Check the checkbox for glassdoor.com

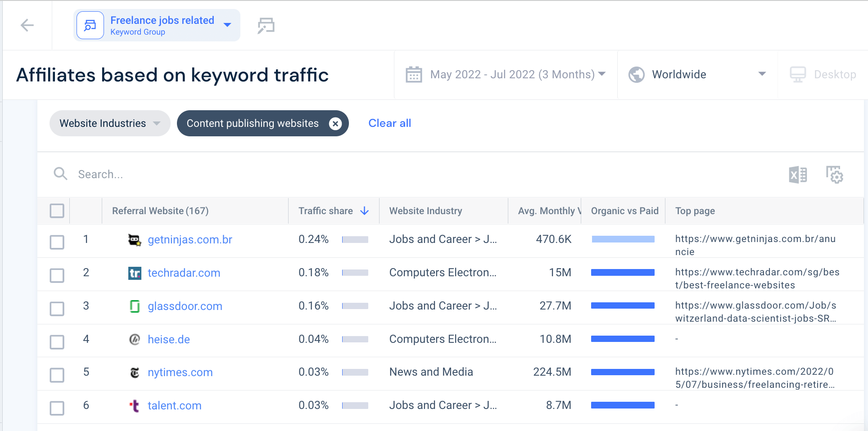(57, 309)
